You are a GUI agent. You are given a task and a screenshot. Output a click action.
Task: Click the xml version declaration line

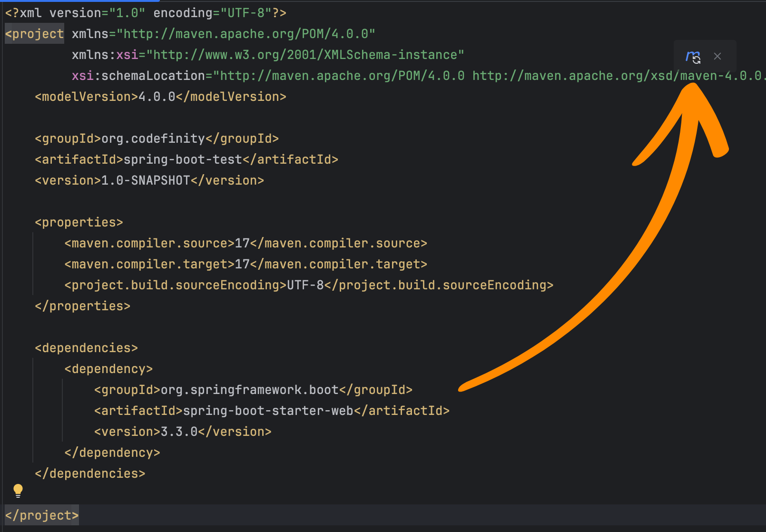pos(146,13)
